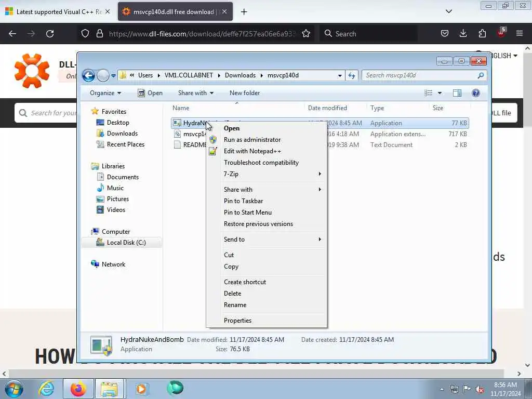Switch to the Latest supported Visual C++ tab
The width and height of the screenshot is (532, 399).
pyautogui.click(x=58, y=12)
